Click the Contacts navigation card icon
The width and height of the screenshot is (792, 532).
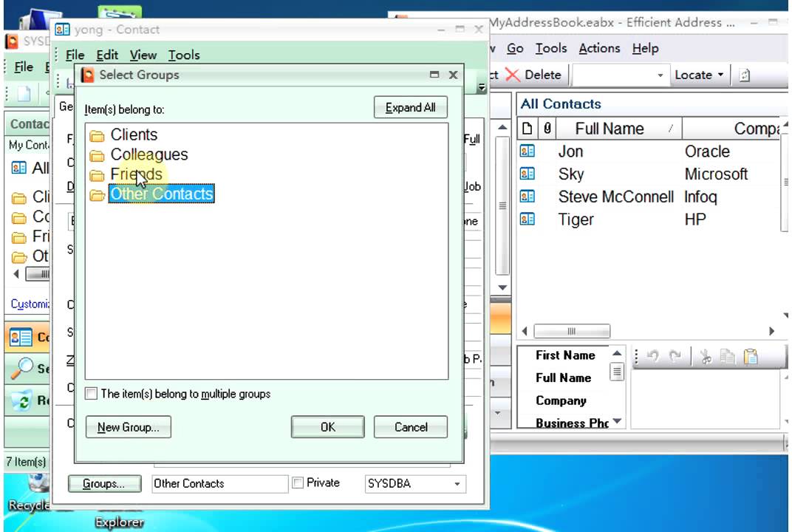pos(21,337)
